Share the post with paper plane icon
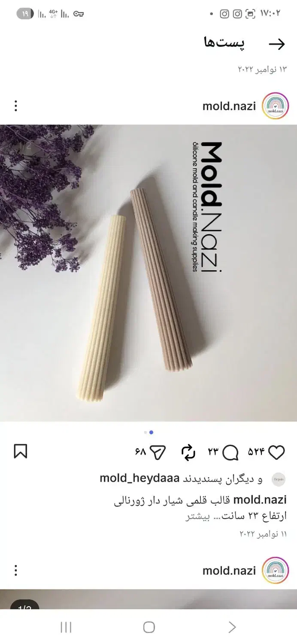This screenshot has height=644, width=297. (x=158, y=452)
